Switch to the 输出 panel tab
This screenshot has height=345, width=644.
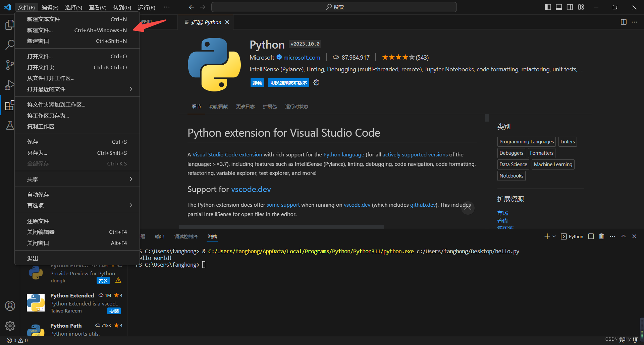click(x=160, y=236)
